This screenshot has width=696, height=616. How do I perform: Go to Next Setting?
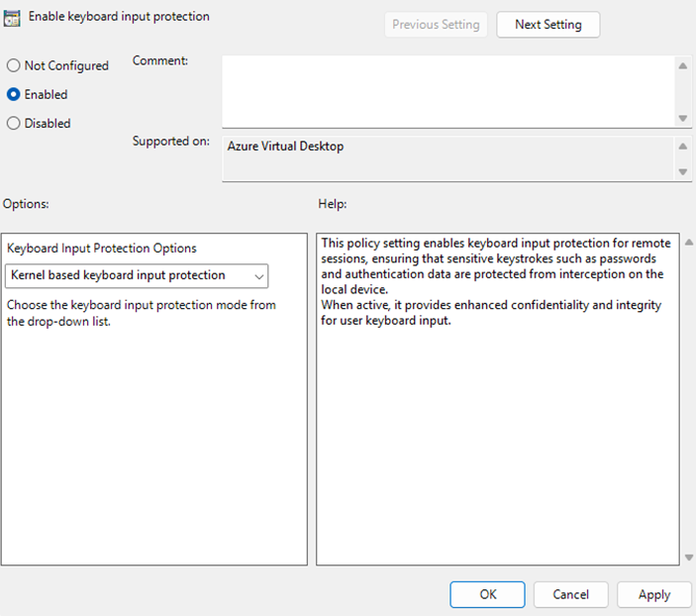[547, 25]
